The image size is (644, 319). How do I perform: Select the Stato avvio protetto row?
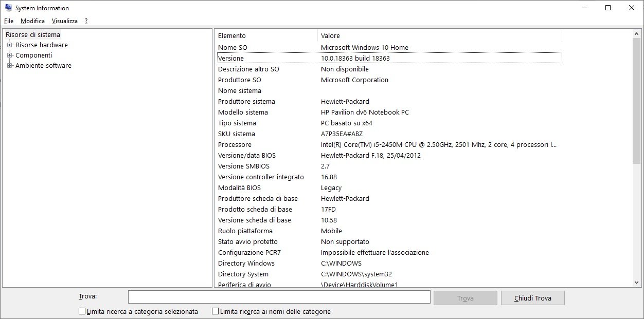point(389,242)
